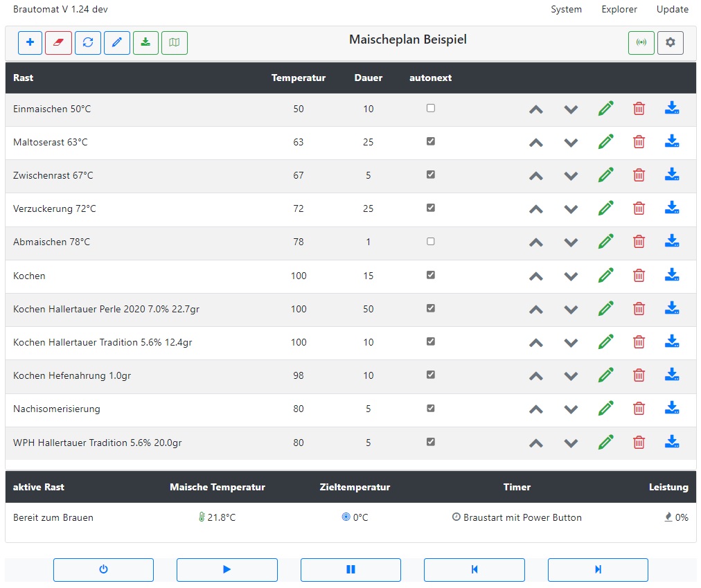Enable autonext for Einmaischen 50°C

[431, 108]
